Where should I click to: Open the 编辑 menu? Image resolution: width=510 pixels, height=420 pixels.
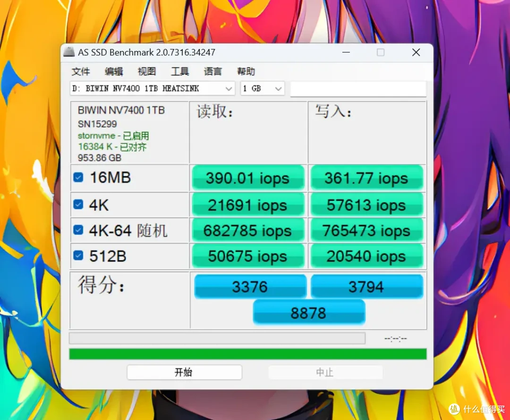coord(114,72)
